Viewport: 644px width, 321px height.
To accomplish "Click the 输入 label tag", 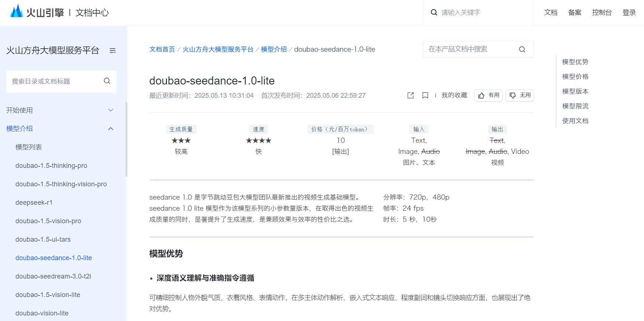I will 419,129.
